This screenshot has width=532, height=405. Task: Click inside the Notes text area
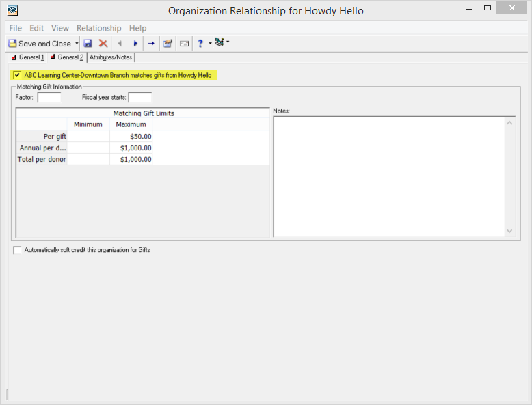coord(389,177)
